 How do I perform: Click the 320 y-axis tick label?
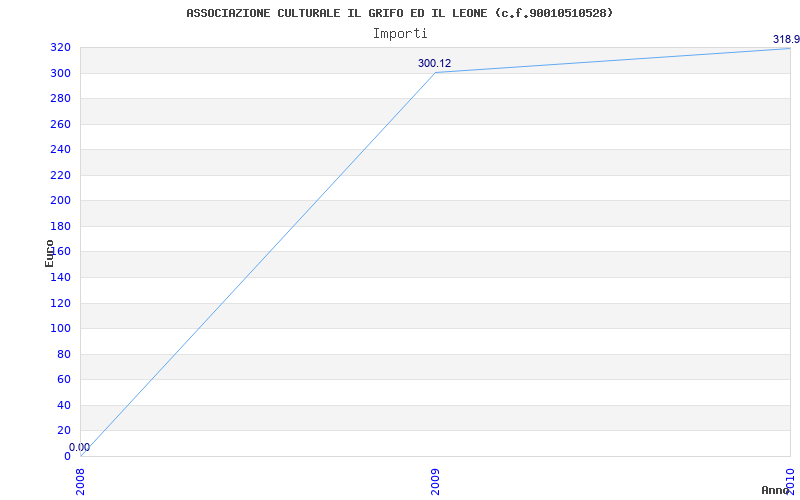60,47
